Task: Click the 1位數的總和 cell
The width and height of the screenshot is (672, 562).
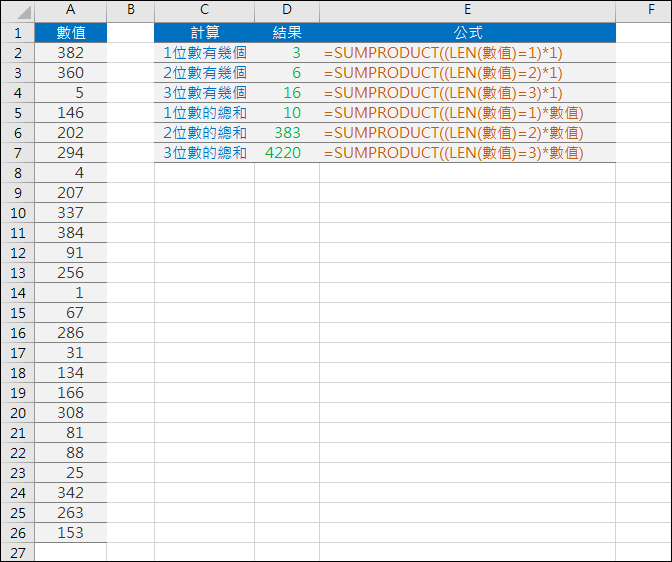Action: (204, 113)
